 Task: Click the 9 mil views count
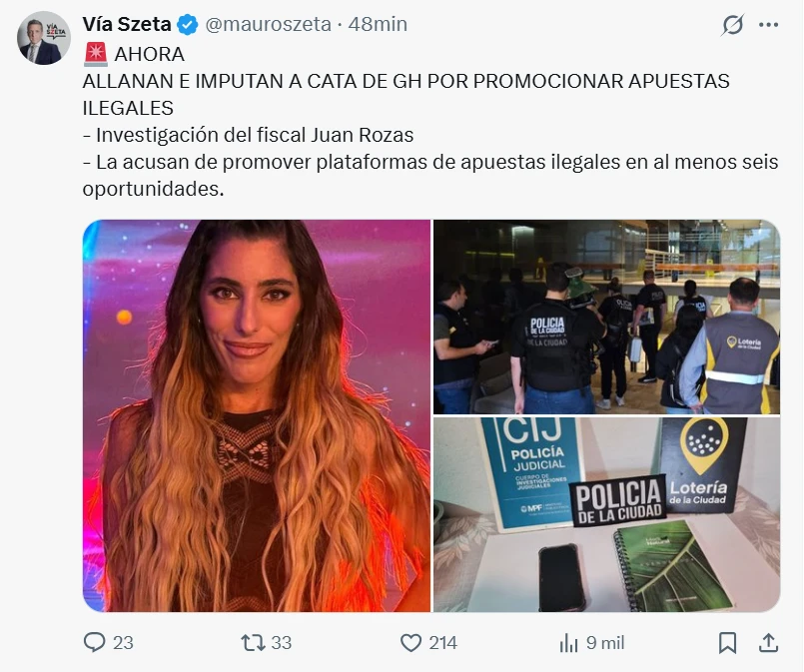[605, 643]
